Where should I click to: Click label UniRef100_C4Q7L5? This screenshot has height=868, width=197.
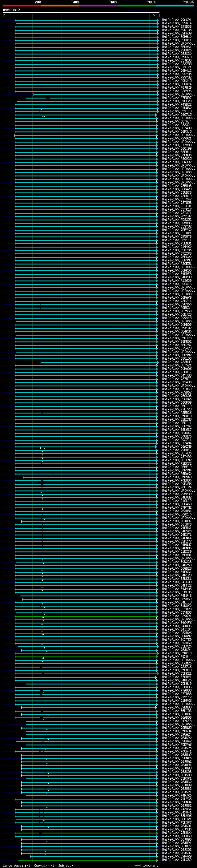176,115
